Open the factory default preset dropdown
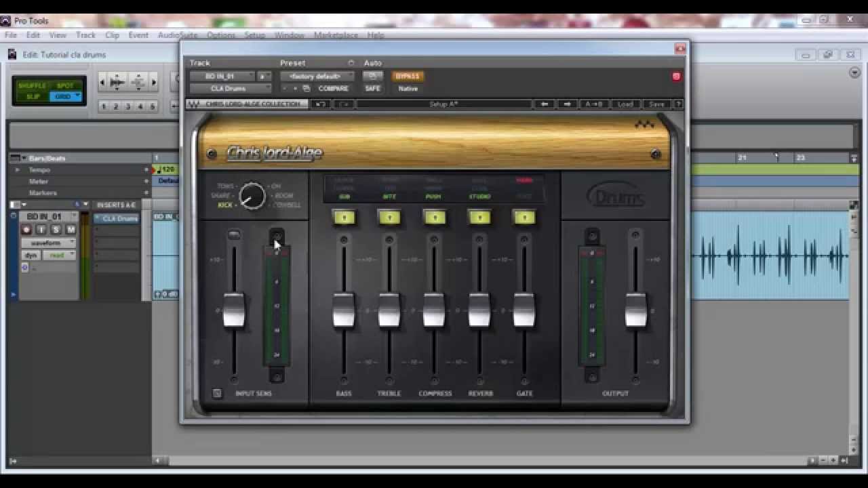The height and width of the screenshot is (488, 868). click(317, 77)
